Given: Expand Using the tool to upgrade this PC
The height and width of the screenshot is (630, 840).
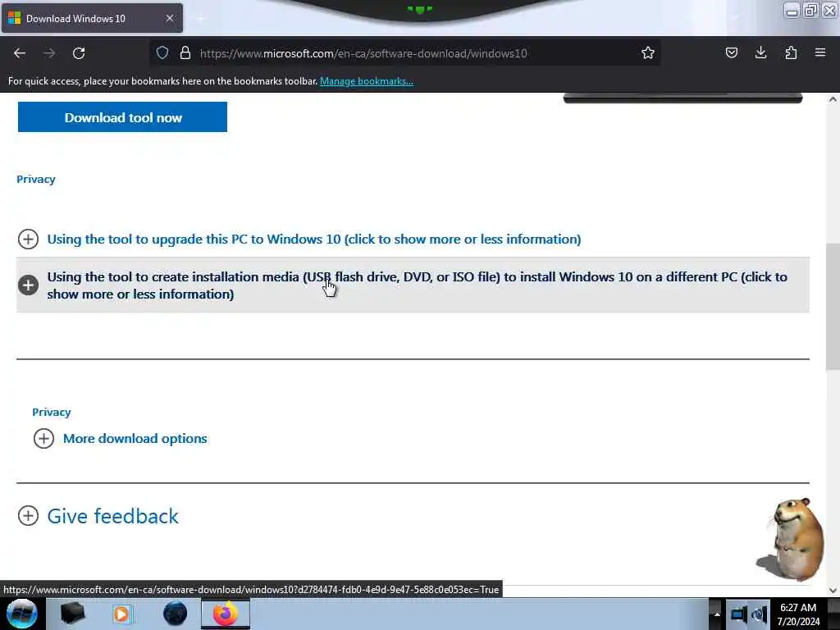Looking at the screenshot, I should click(314, 239).
